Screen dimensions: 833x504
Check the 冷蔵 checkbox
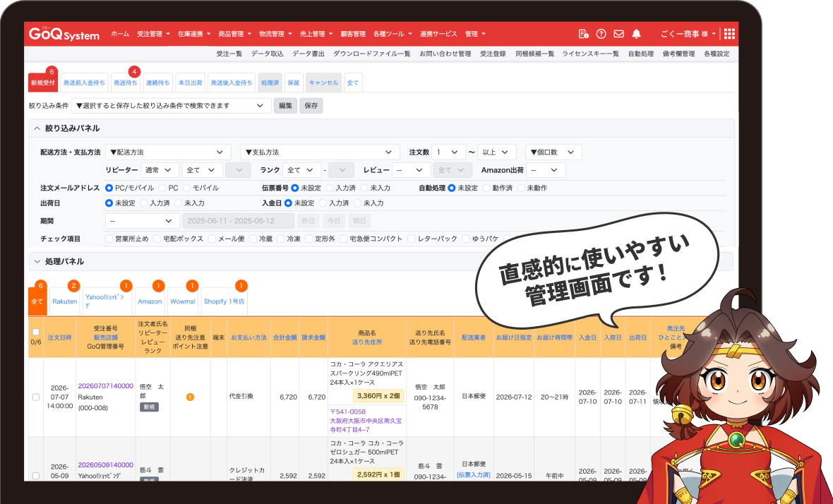point(253,239)
